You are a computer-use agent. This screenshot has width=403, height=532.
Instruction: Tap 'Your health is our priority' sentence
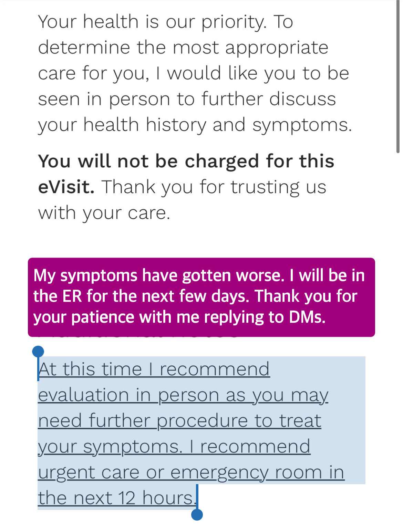[x=152, y=22]
